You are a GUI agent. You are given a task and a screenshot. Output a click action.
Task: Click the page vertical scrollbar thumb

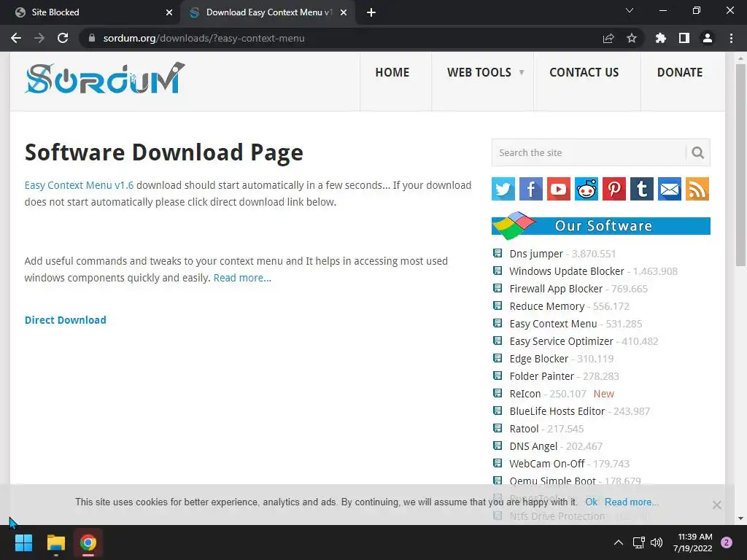pyautogui.click(x=740, y=165)
